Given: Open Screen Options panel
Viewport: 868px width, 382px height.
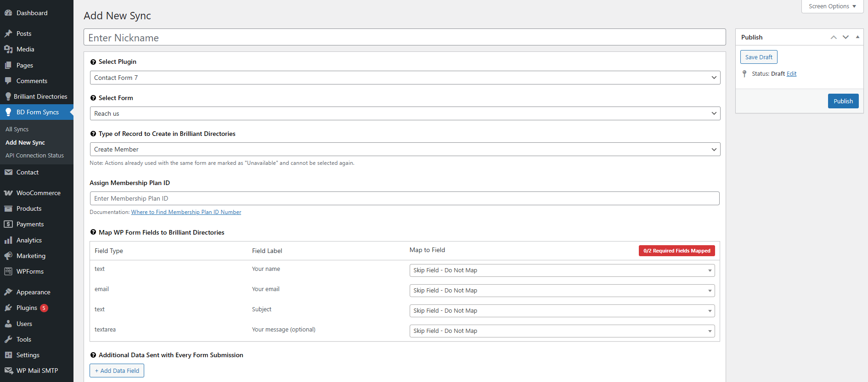Looking at the screenshot, I should pos(832,6).
